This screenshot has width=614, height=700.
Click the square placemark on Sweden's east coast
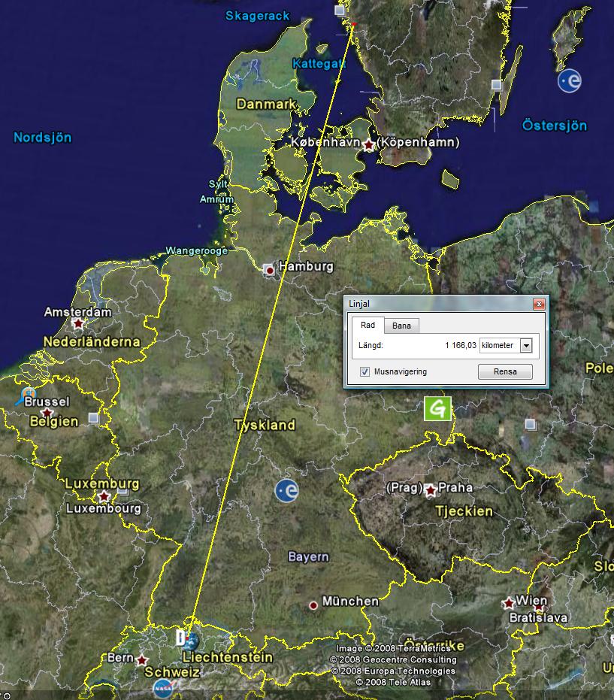[x=496, y=84]
